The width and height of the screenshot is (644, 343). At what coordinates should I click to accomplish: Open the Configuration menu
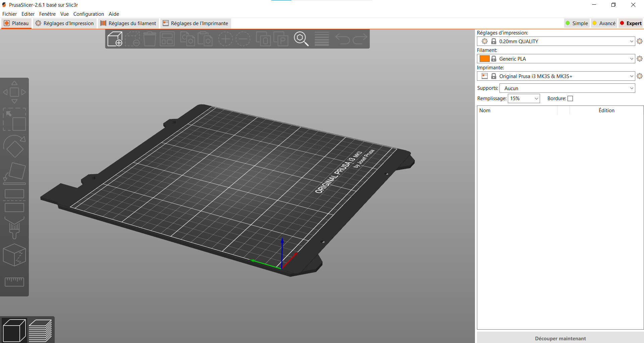(89, 14)
